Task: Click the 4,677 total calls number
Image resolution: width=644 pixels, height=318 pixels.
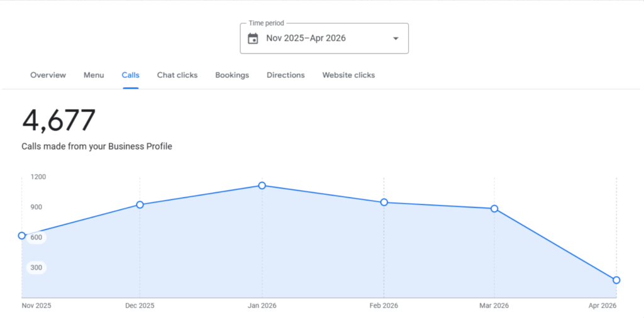Action: pos(58,121)
